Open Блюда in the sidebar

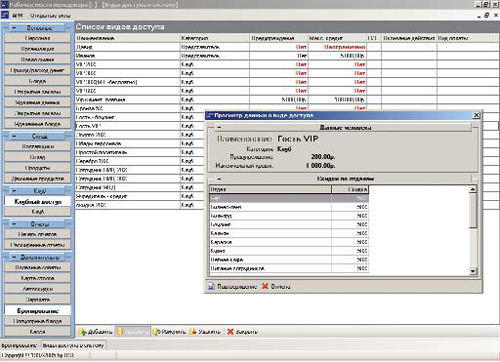pos(37,81)
